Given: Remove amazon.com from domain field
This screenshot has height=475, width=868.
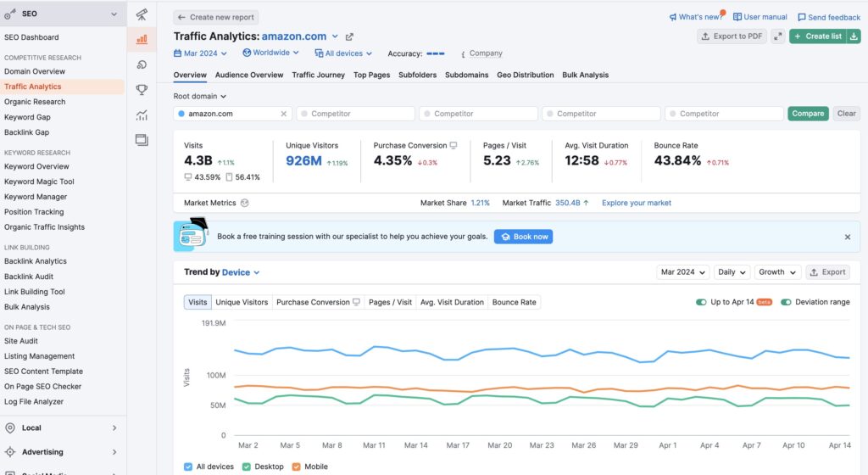Looking at the screenshot, I should tap(283, 114).
